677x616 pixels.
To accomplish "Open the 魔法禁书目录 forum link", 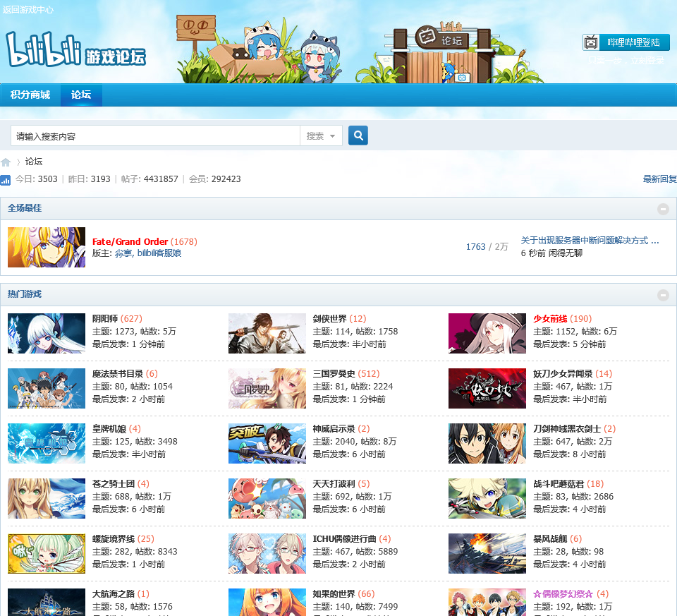I will tap(118, 374).
